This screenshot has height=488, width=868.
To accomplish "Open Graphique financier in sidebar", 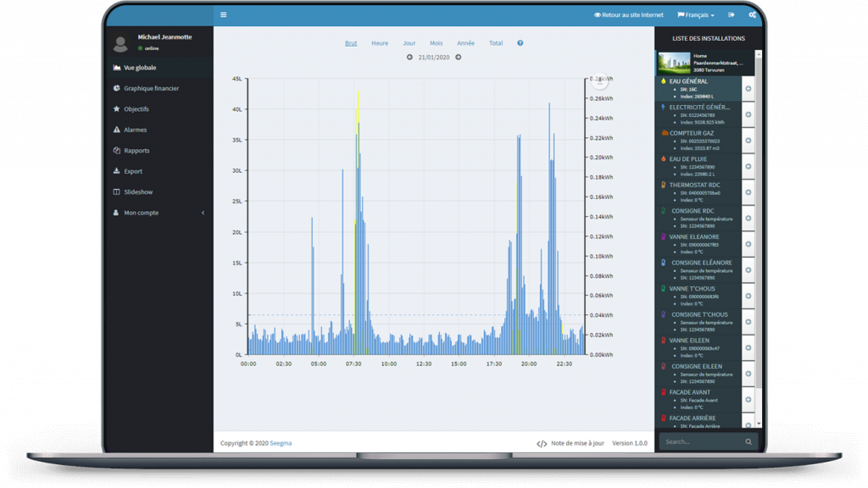I will (x=151, y=88).
